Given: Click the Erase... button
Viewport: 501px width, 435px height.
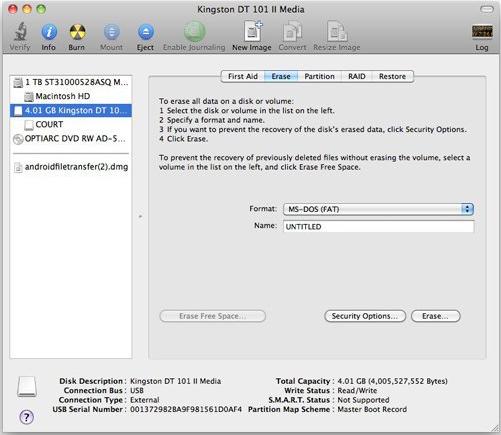Looking at the screenshot, I should tap(436, 316).
